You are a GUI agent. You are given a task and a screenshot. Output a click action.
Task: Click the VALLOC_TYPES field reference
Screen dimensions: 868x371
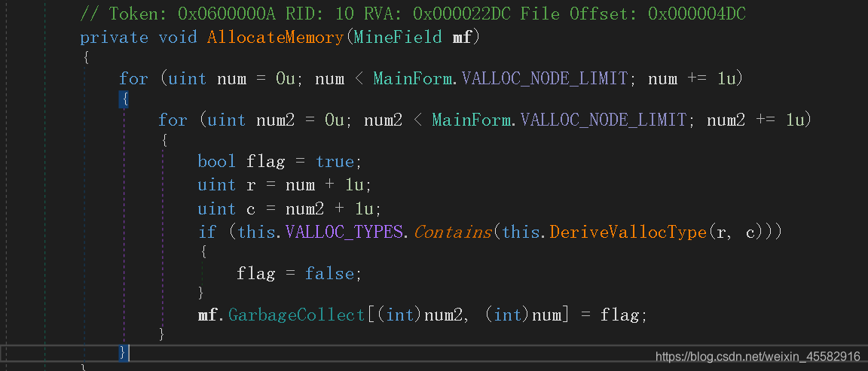[344, 233]
